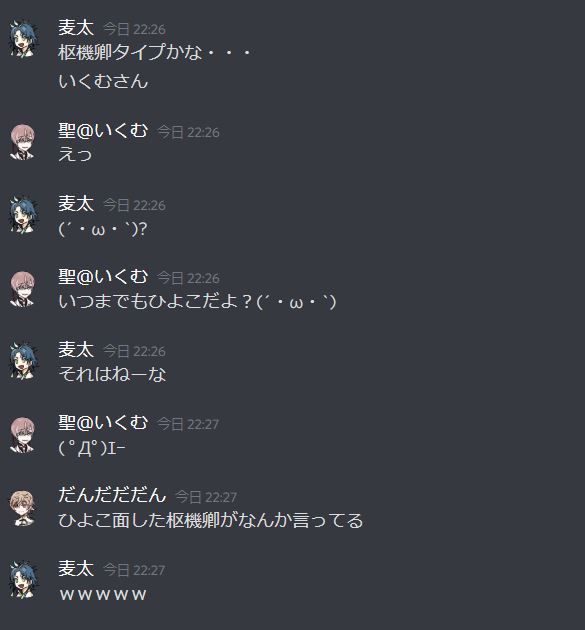Screen dimensions: 585x630
Task: Open 聖@いくむ's avatar next to えっ
Action: pos(23,142)
